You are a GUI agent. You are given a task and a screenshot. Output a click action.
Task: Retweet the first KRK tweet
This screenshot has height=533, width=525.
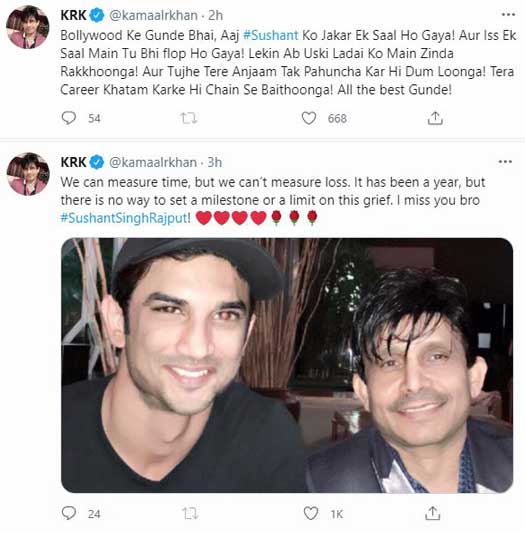(189, 118)
